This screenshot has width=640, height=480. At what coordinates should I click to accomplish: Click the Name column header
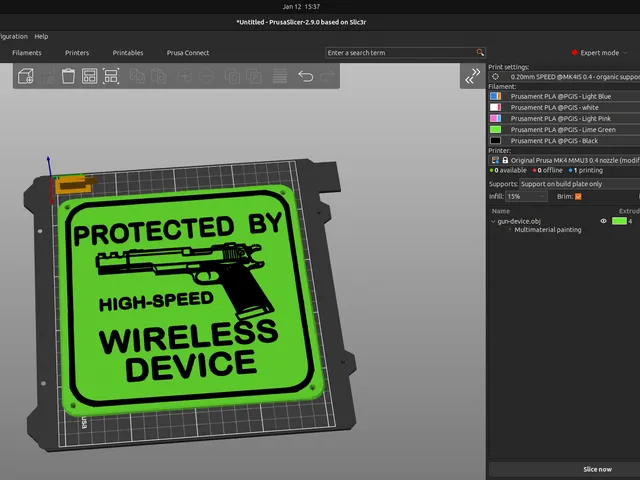[500, 211]
